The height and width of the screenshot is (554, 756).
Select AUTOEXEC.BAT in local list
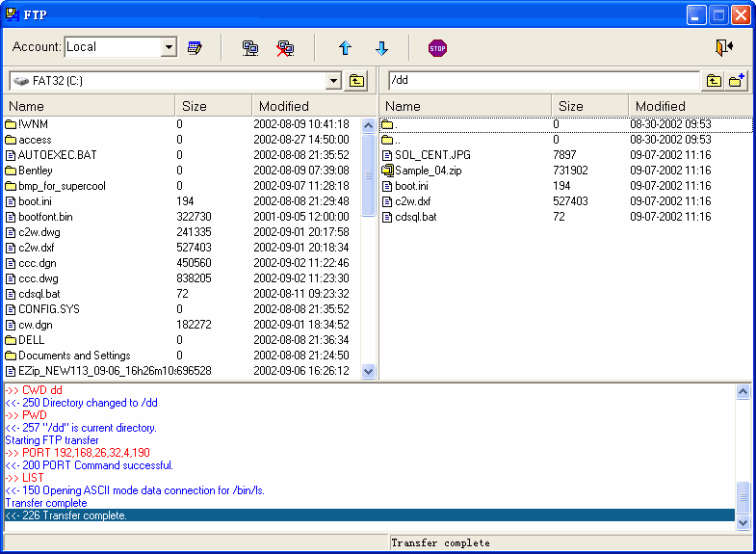(x=57, y=155)
